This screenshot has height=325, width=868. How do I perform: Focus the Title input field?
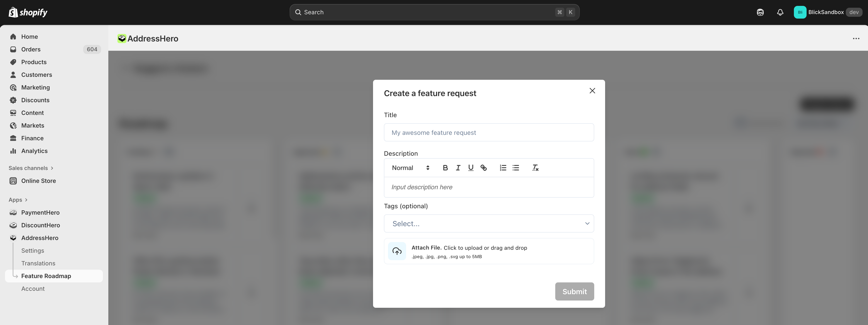489,133
